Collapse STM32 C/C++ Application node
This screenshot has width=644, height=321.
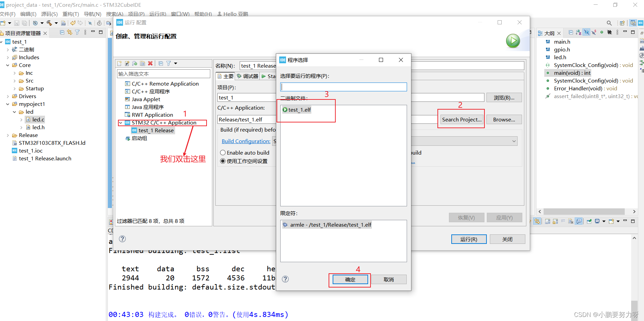coord(121,123)
